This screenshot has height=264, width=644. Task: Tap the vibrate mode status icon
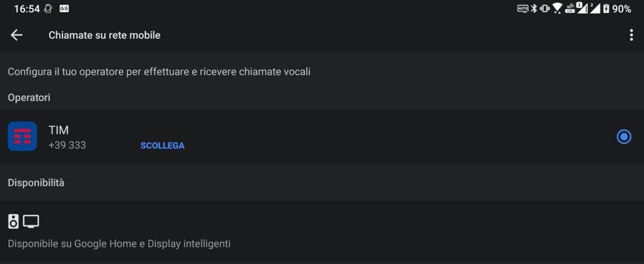(545, 8)
